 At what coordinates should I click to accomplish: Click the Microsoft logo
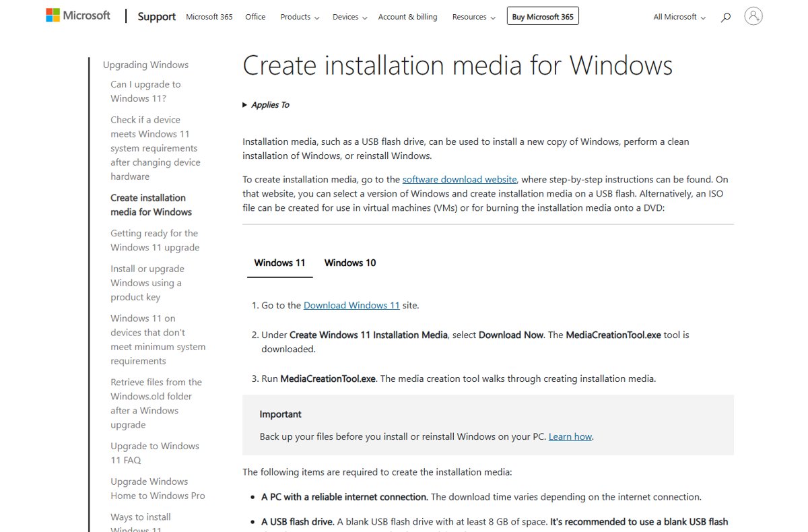point(78,15)
